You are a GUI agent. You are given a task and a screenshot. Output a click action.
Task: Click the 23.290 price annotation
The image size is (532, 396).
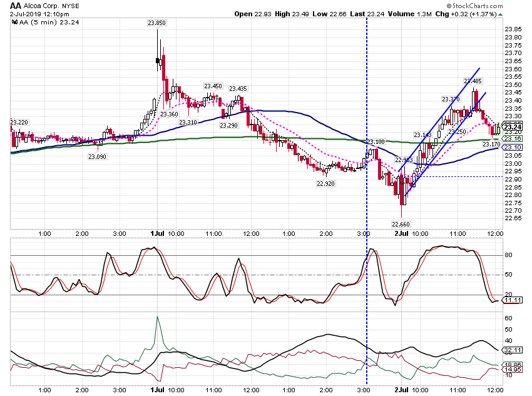(x=228, y=126)
